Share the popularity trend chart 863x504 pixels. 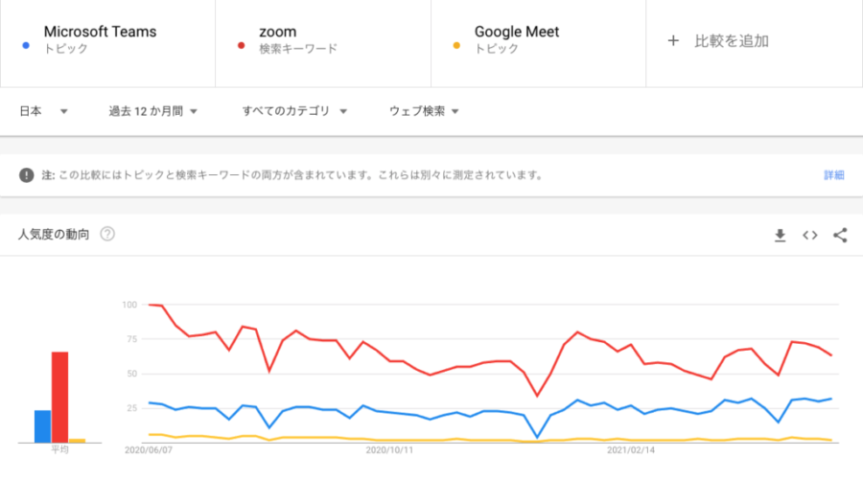pos(840,236)
